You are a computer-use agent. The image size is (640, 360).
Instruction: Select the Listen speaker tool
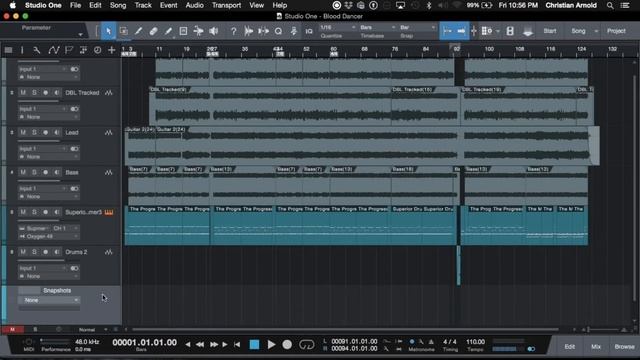(x=213, y=31)
